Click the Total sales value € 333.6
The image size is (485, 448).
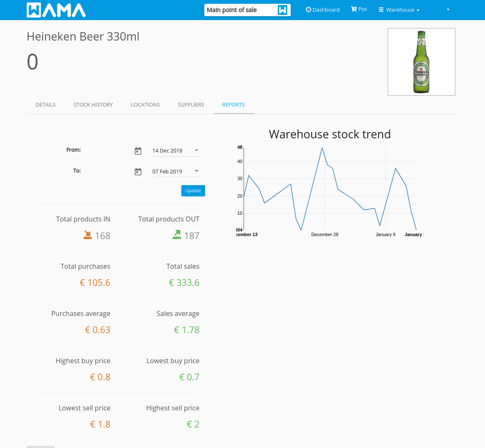184,283
